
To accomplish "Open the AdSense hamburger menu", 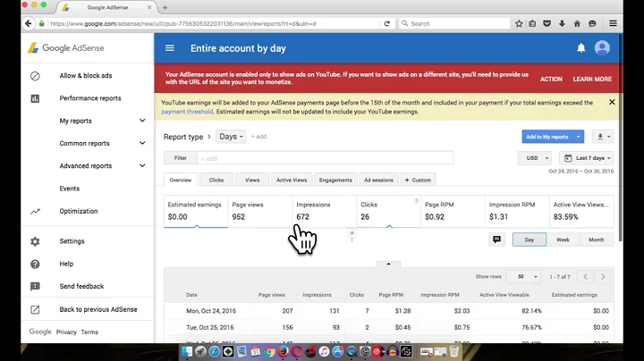I will (170, 48).
